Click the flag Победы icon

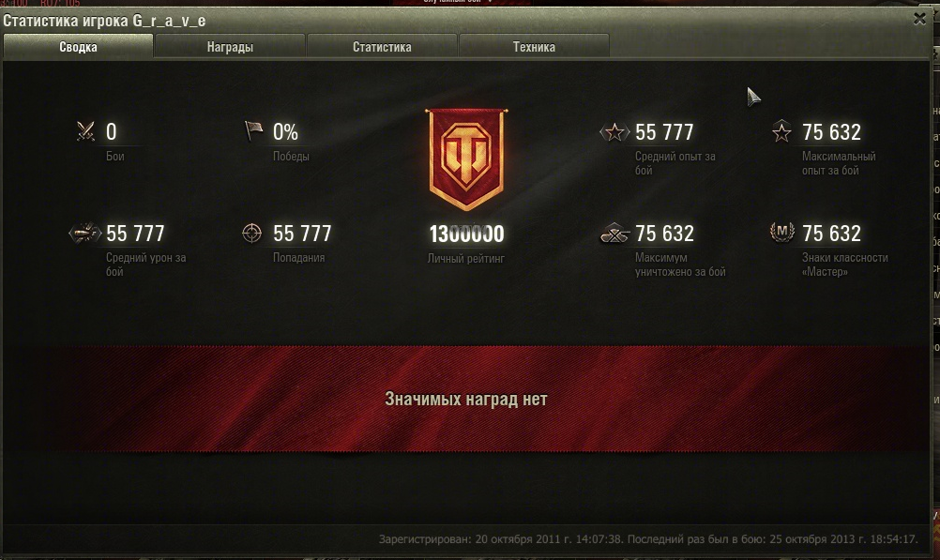pos(253,130)
